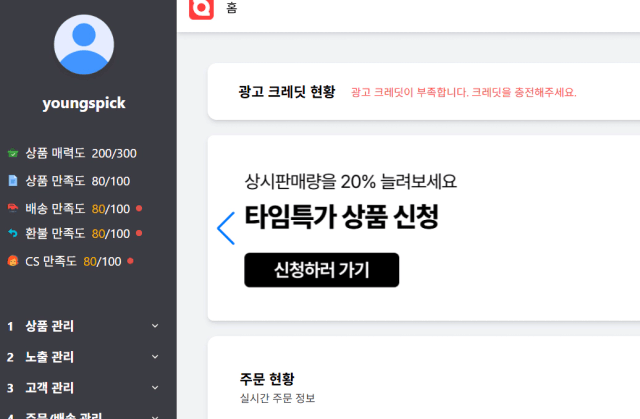Image resolution: width=640 pixels, height=419 pixels.
Task: Click the 환불 만족도 return arrow icon
Action: (x=13, y=234)
